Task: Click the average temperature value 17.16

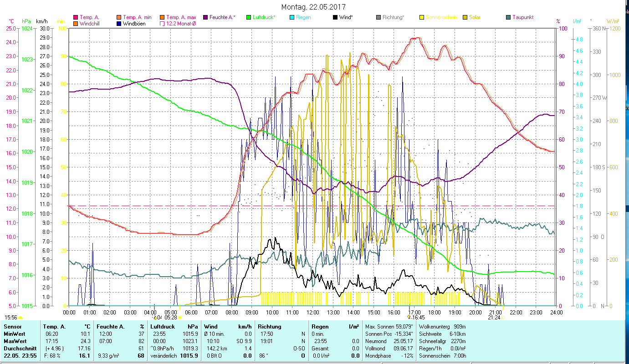Action: point(84,348)
